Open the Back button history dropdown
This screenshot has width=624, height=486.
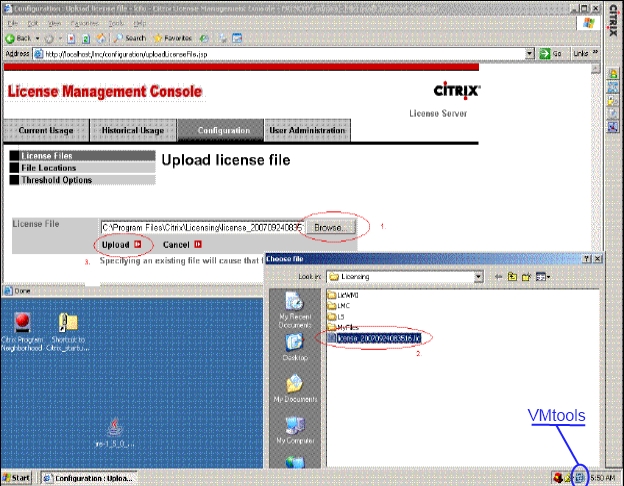37,39
